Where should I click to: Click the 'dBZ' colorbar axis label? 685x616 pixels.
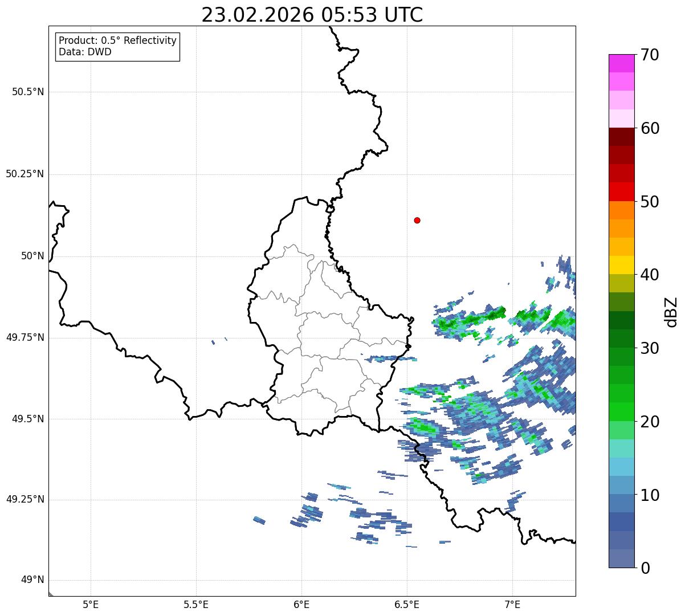[671, 311]
